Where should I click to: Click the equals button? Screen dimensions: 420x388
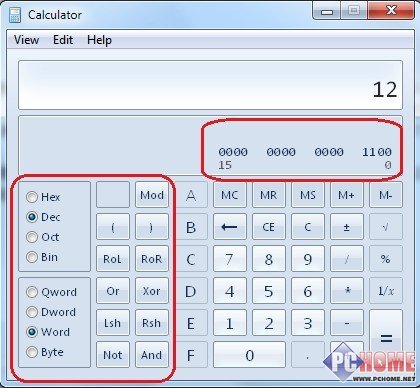point(386,339)
